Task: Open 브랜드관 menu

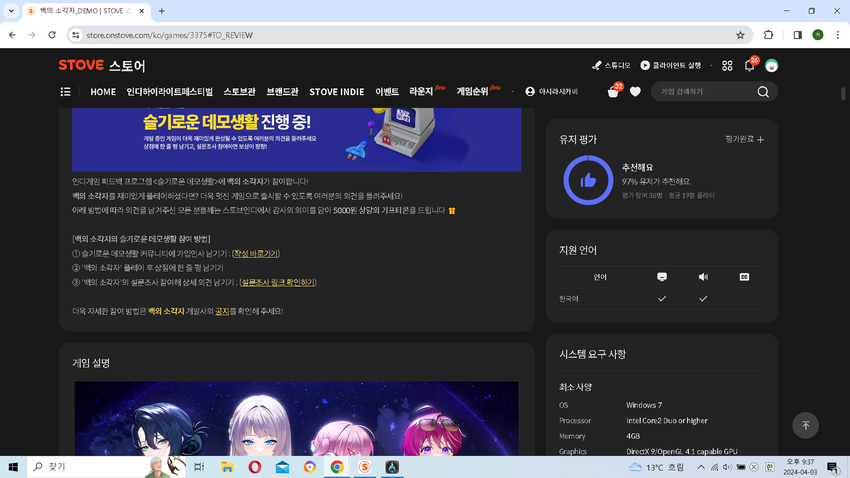Action: point(282,92)
